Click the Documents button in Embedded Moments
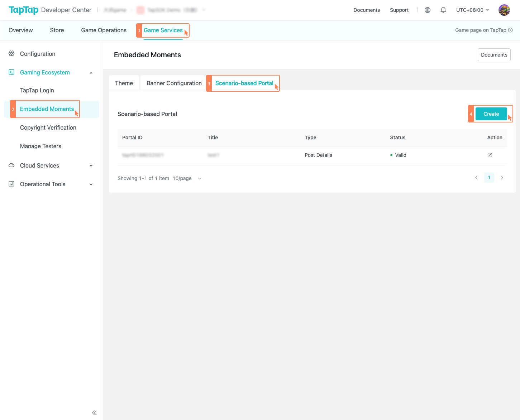Viewport: 520px width, 420px height. 494,55
